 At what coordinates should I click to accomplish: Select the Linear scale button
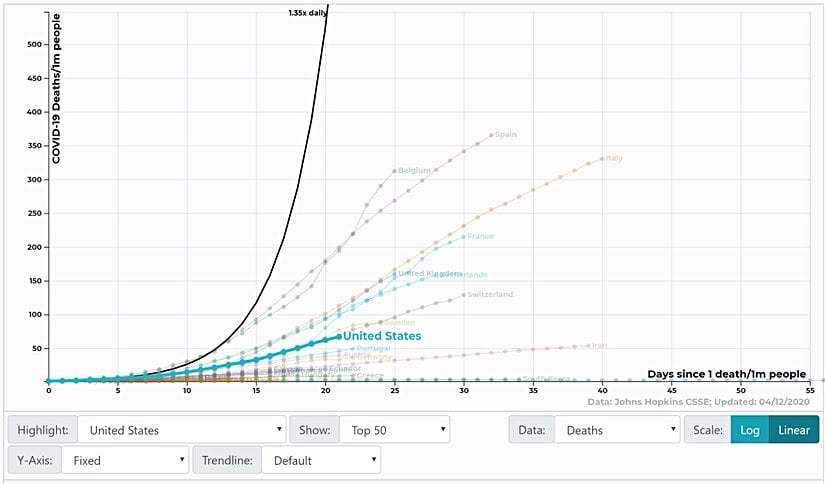[x=793, y=430]
